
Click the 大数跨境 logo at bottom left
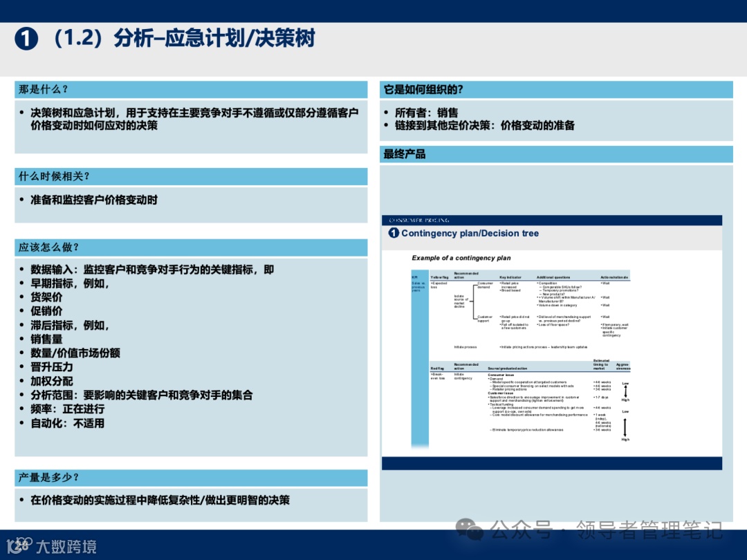point(51,545)
